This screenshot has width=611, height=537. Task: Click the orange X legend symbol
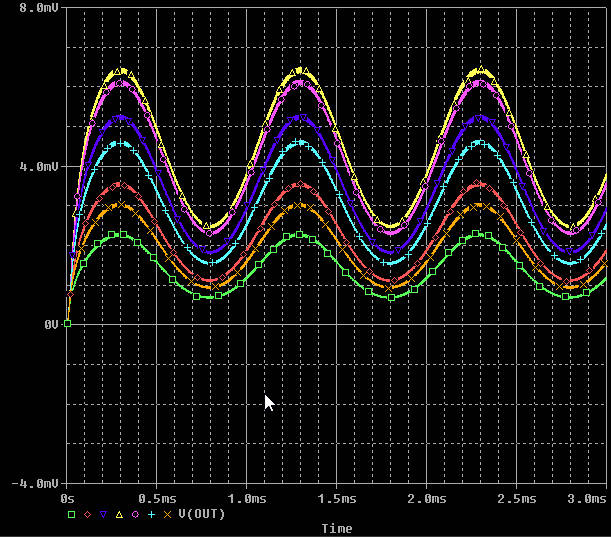coord(167,514)
